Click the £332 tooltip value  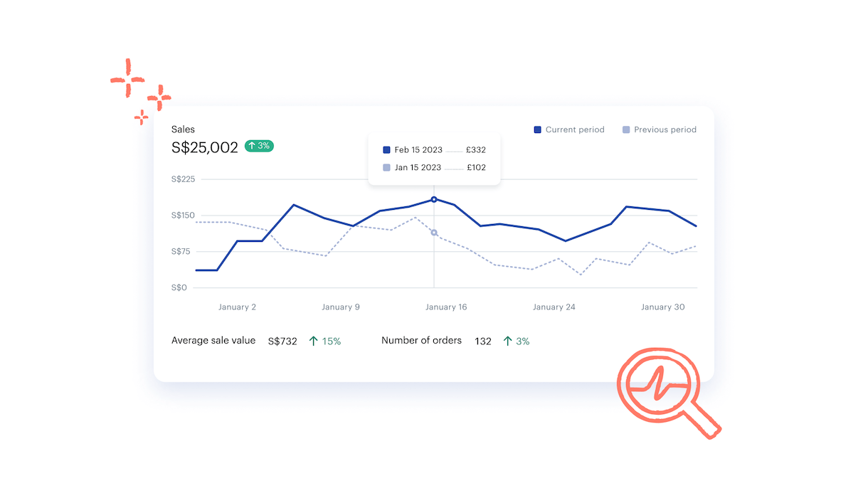pyautogui.click(x=476, y=150)
